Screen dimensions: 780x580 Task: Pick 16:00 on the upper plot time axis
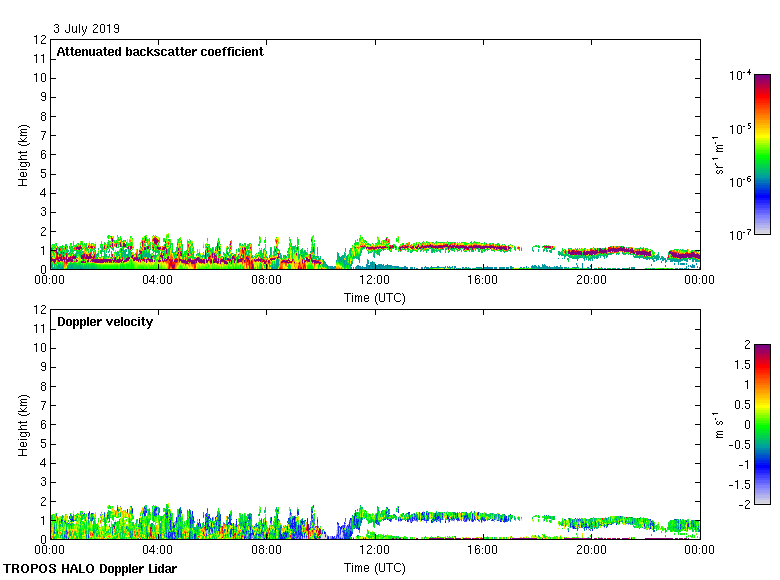[x=482, y=281]
